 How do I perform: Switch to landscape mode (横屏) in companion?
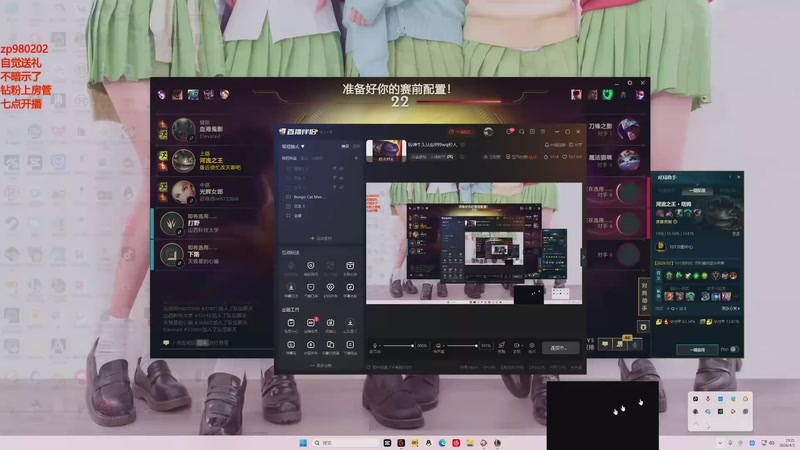[x=345, y=146]
